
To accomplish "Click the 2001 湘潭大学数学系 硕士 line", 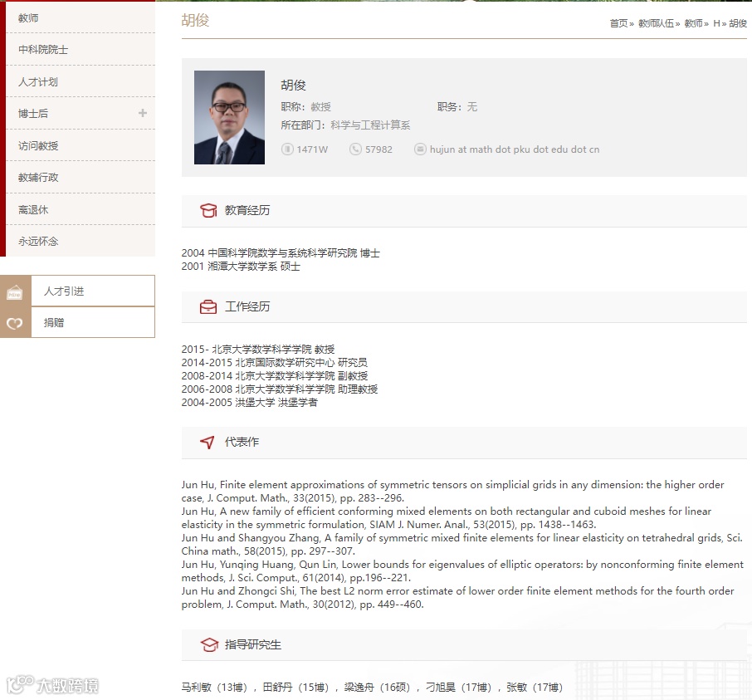I will click(241, 267).
